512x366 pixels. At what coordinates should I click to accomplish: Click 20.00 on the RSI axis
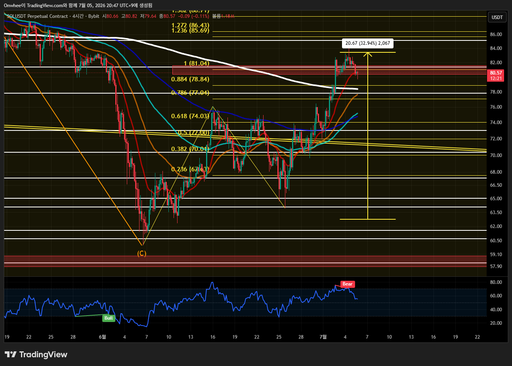pos(496,323)
